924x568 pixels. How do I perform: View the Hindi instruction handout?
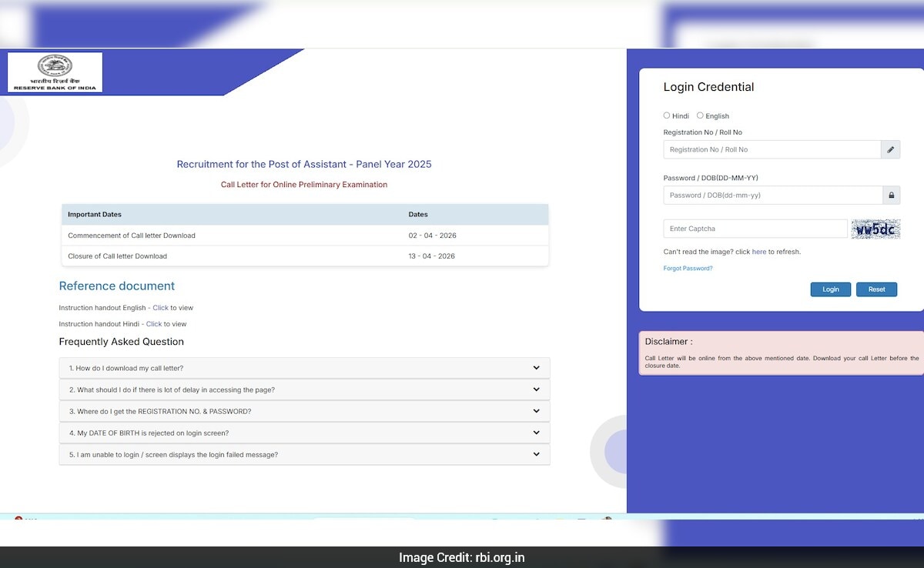pos(153,323)
